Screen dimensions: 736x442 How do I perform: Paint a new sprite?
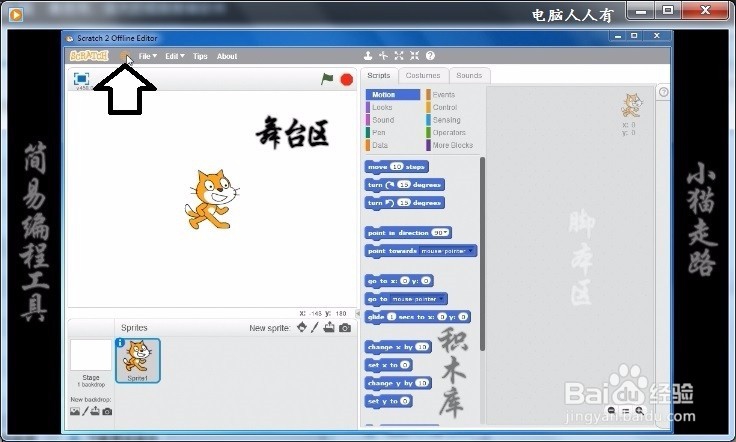click(314, 328)
